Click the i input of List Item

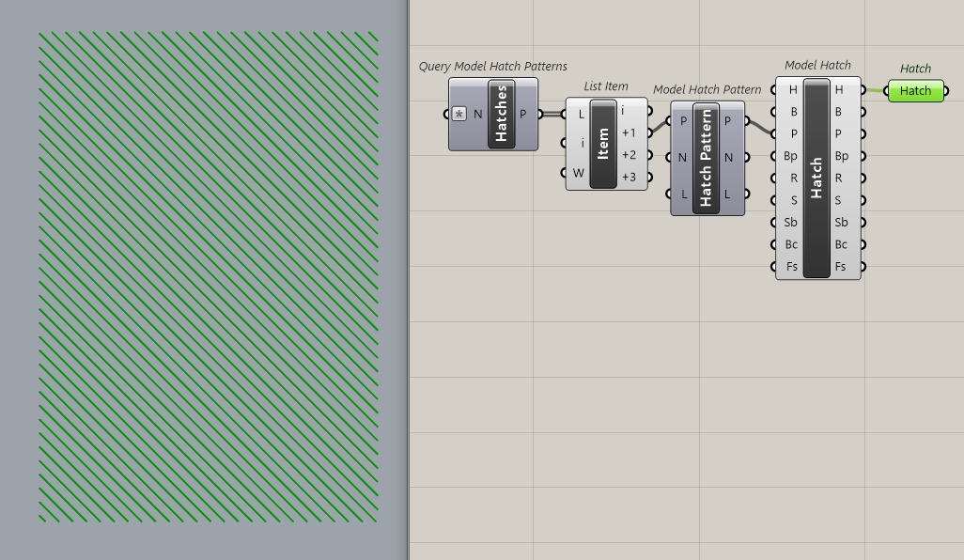(583, 143)
